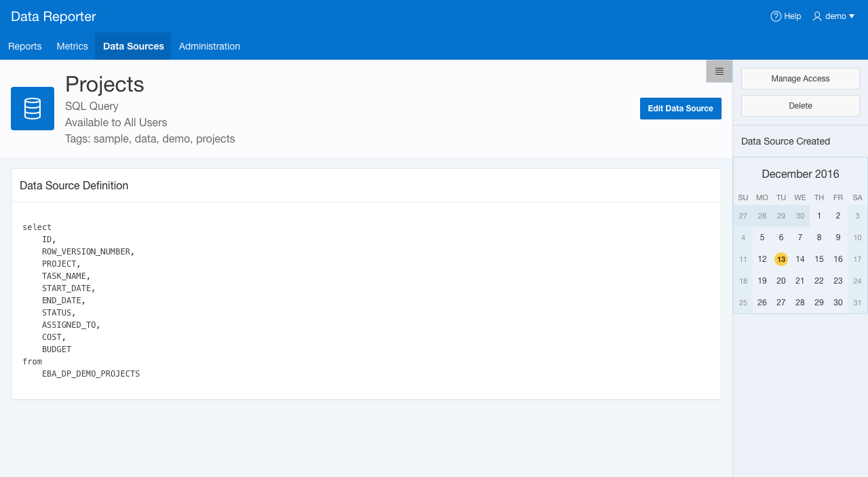Click the demo user profile icon
The image size is (868, 477).
pyautogui.click(x=817, y=16)
